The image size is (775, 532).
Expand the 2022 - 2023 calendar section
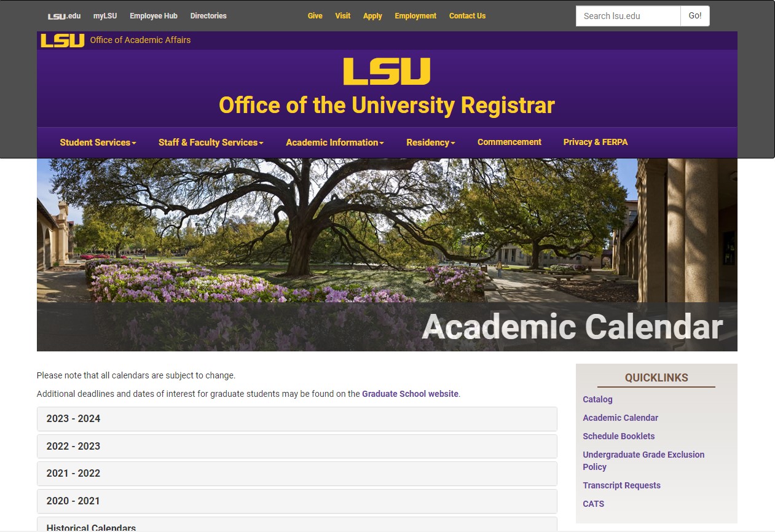tap(297, 447)
